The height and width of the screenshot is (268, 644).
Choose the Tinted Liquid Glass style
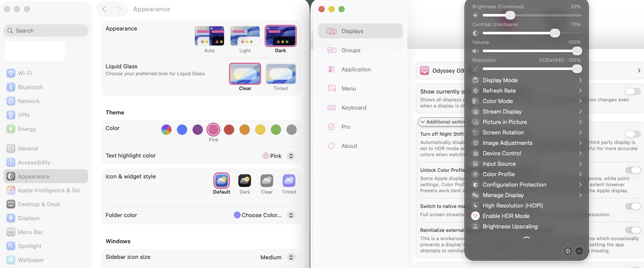280,74
